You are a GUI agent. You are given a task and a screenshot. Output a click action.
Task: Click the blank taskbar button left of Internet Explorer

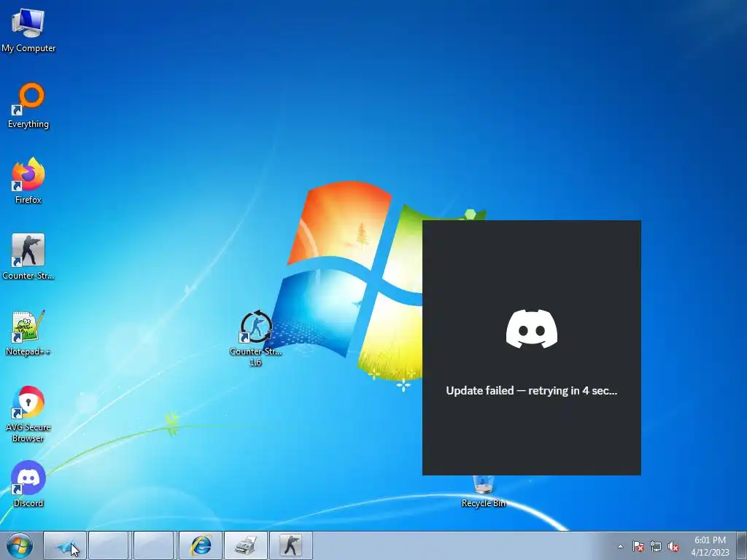(x=153, y=545)
